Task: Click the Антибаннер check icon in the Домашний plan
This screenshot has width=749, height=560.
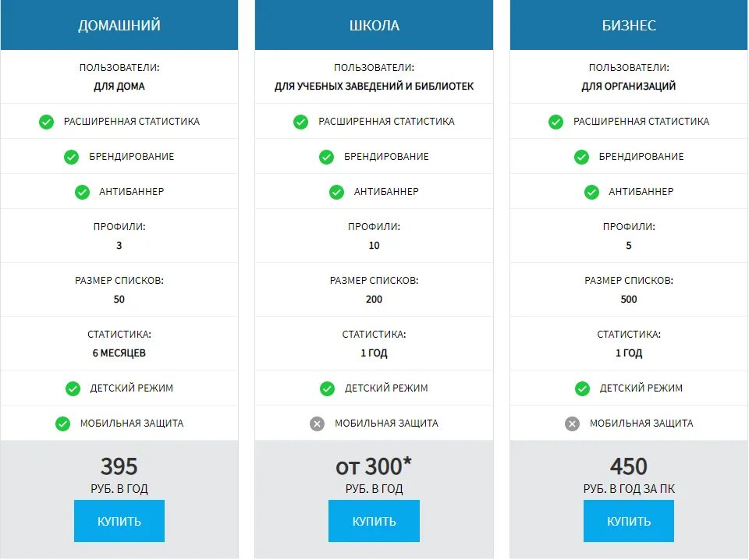Action: pos(82,193)
